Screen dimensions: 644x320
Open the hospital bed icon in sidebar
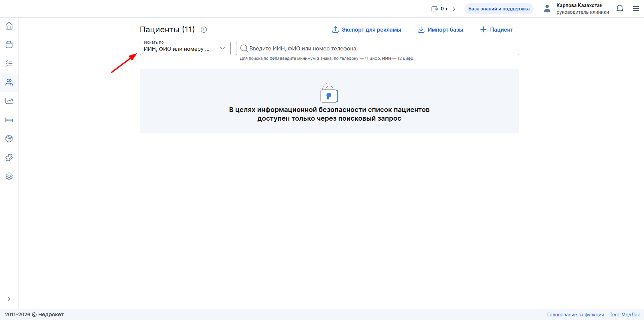9,120
